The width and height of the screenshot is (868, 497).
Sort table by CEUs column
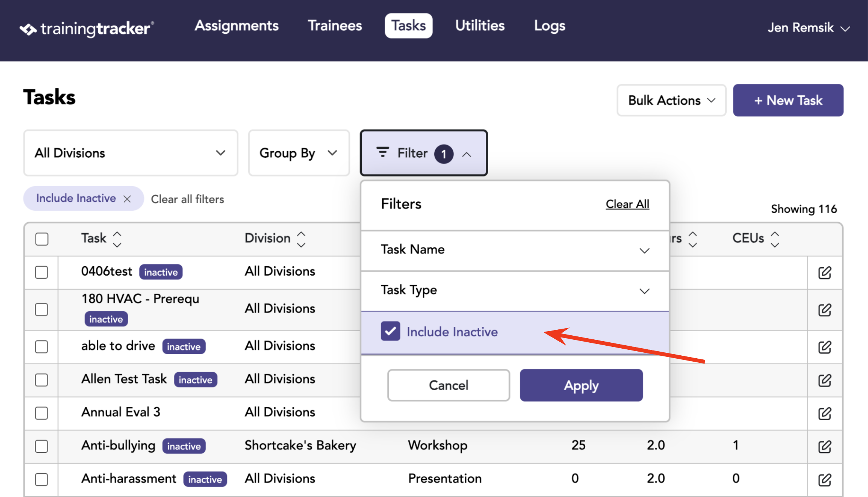[775, 239]
